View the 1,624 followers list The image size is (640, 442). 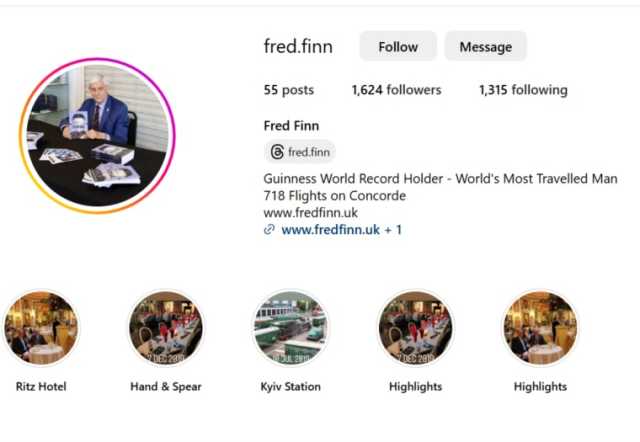[x=396, y=90]
